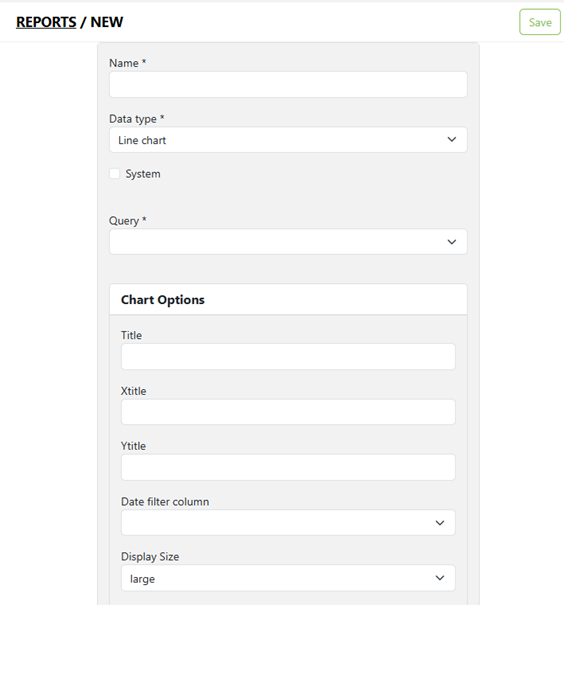564x675 pixels.
Task: Focus the Xtitle input field
Action: (x=288, y=412)
